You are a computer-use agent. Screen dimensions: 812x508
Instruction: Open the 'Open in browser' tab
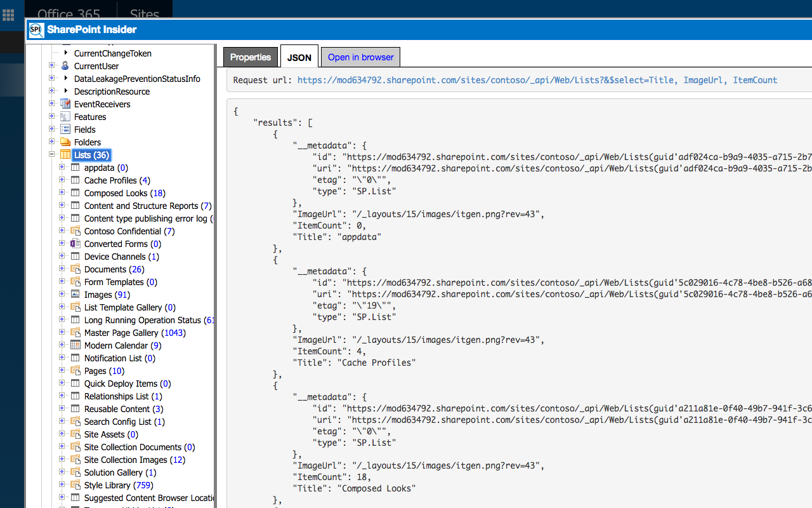pos(361,57)
